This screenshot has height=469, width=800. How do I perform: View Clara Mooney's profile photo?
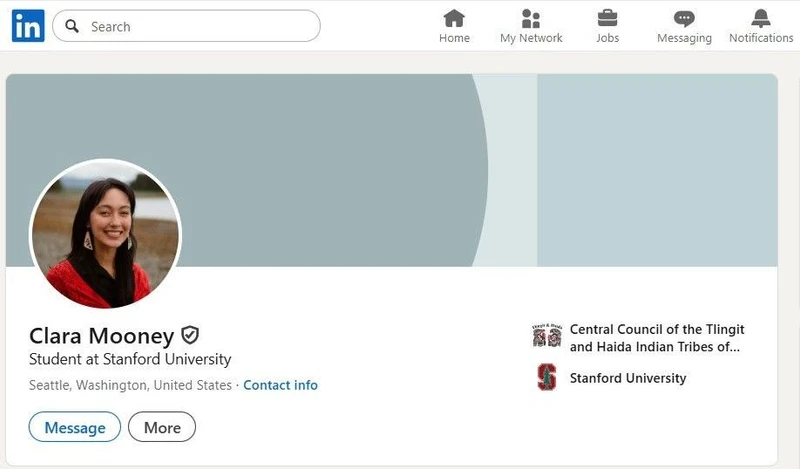pyautogui.click(x=105, y=235)
